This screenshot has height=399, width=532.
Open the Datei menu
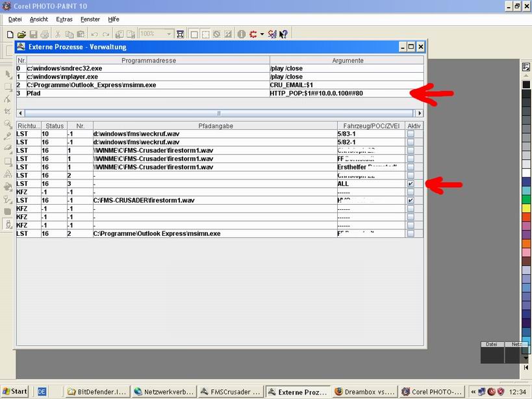(15, 19)
